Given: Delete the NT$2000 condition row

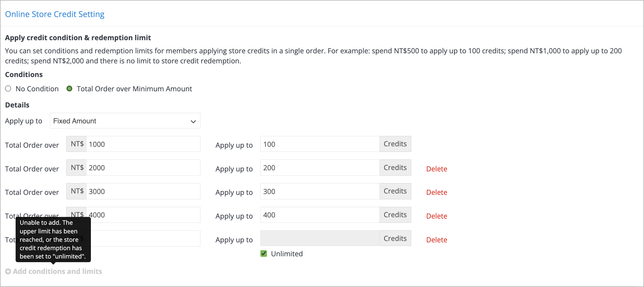Looking at the screenshot, I should [x=437, y=169].
